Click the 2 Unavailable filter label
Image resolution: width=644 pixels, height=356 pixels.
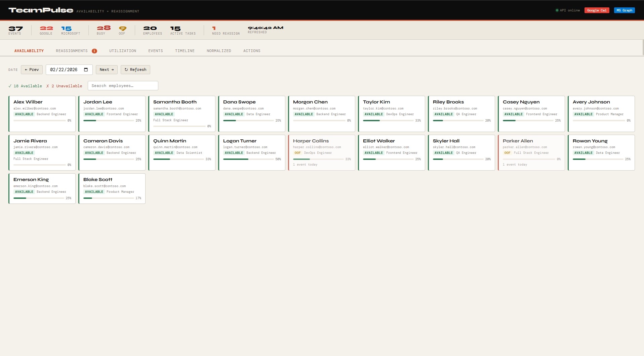click(64, 86)
